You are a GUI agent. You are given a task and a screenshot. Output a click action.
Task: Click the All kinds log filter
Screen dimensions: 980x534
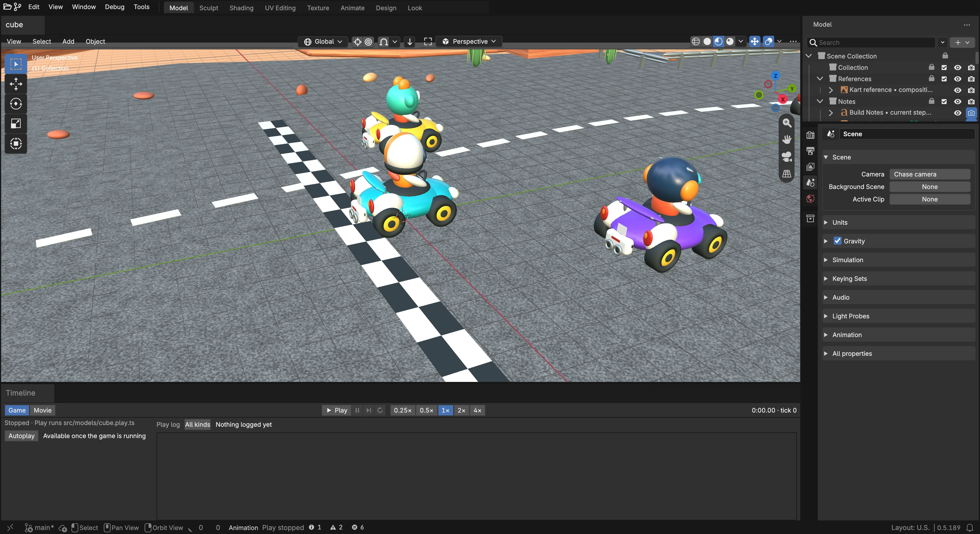[x=197, y=424]
